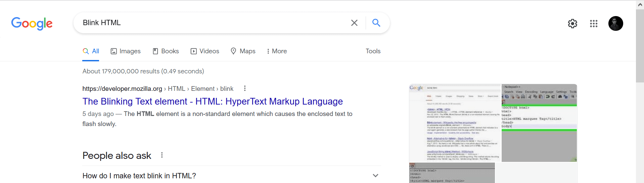Click 'About 179,000,000 results' text
This screenshot has width=644, height=183.
143,71
